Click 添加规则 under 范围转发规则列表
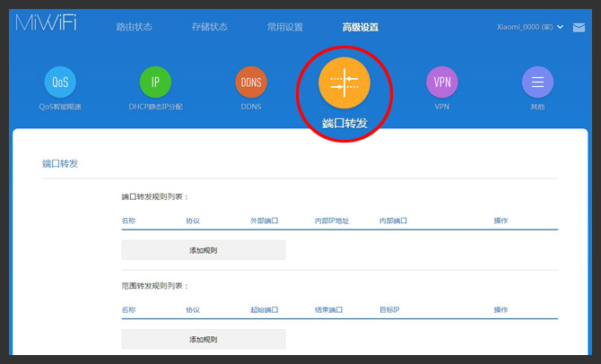 click(x=204, y=339)
